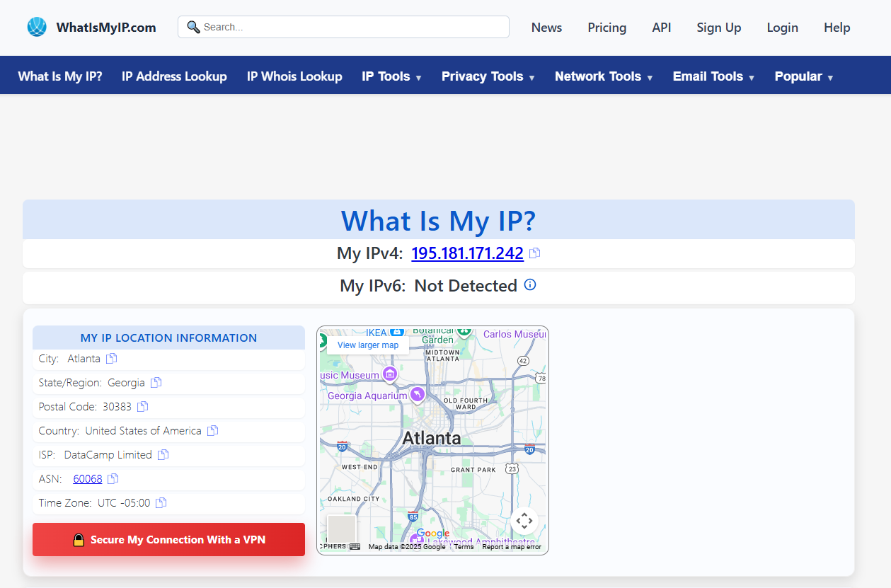
Task: Copy the city Atlanta value
Action: (x=111, y=358)
